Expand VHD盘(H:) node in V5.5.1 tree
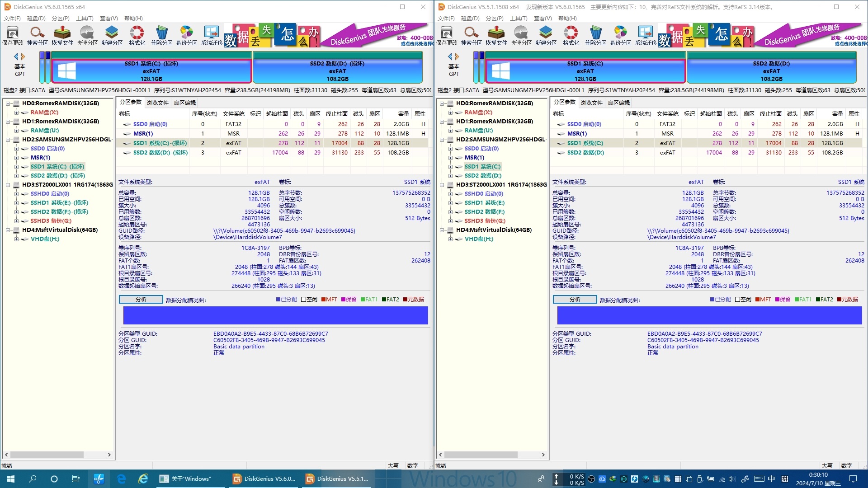The width and height of the screenshot is (868, 488). (451, 239)
